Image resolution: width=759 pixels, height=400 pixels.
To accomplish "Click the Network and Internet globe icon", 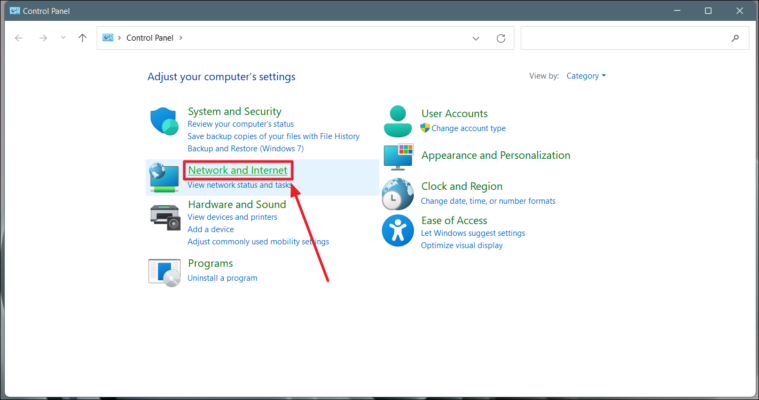I will pyautogui.click(x=164, y=177).
